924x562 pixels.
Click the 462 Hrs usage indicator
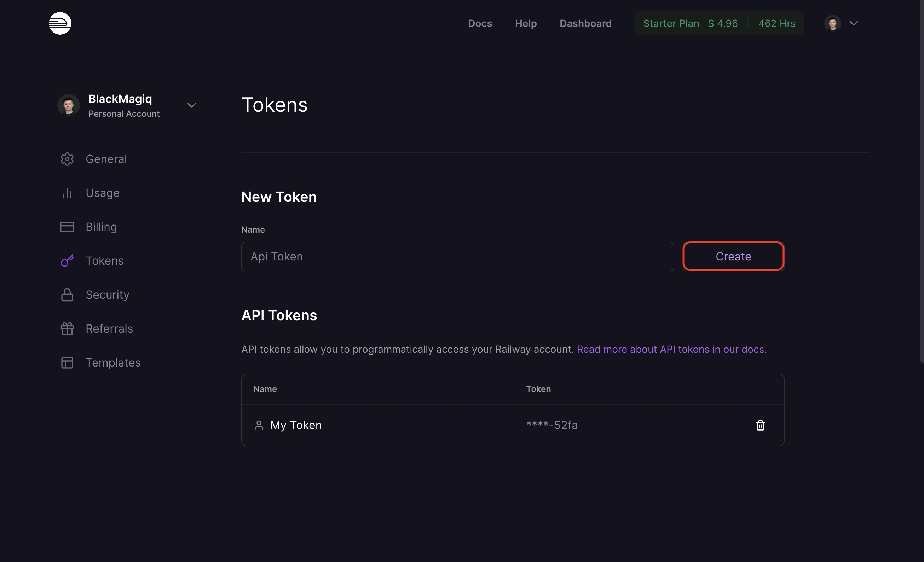[776, 23]
